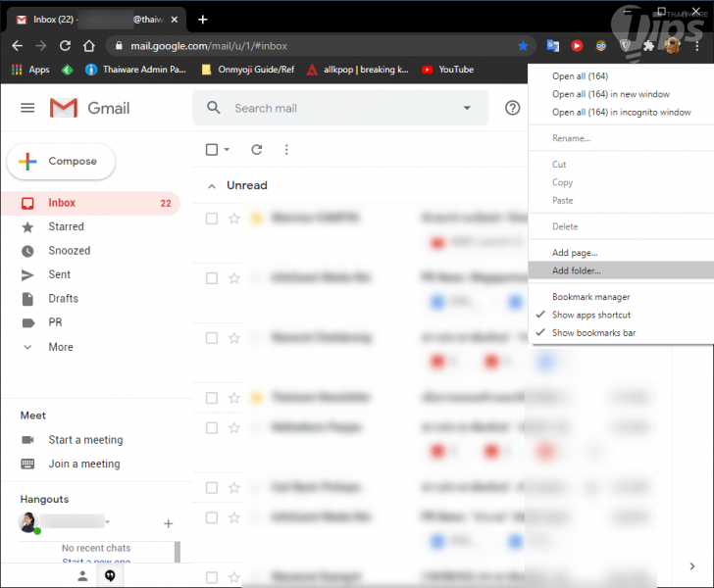
Task: Open the Chrome three-dot menu
Action: [696, 45]
